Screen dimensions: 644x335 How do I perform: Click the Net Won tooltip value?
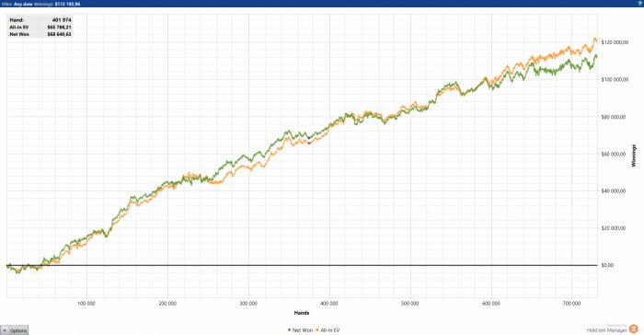(x=59, y=34)
